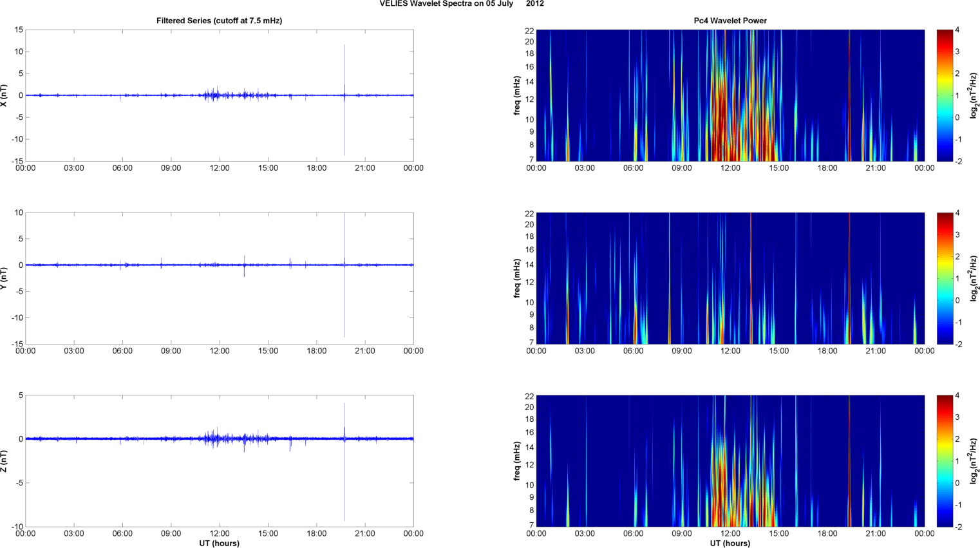Click the middle colorbar's log2(nT²/Hz) label

(974, 278)
